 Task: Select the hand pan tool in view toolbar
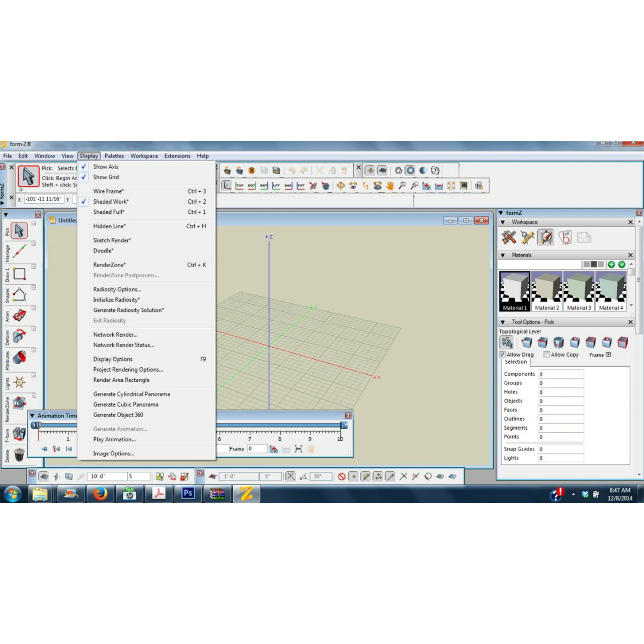[x=390, y=186]
